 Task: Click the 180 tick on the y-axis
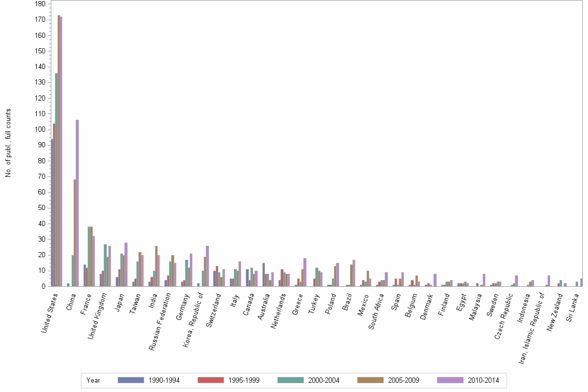(39, 4)
